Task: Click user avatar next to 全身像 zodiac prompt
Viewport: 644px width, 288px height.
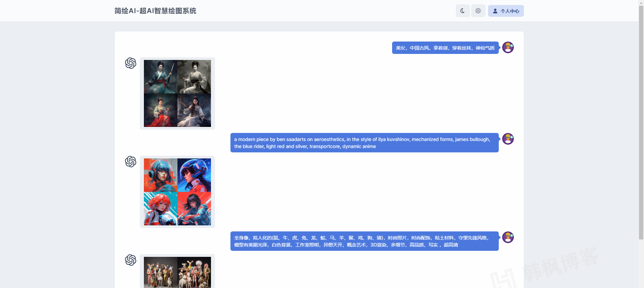Action: tap(508, 237)
